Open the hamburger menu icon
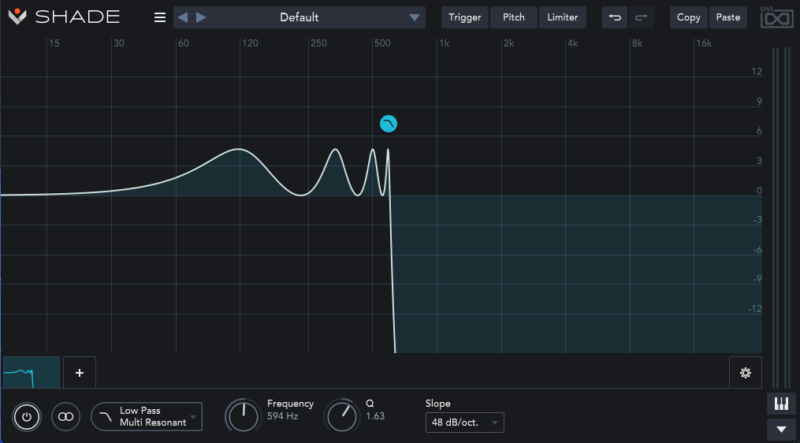Viewport: 800px width, 443px height. click(x=160, y=17)
